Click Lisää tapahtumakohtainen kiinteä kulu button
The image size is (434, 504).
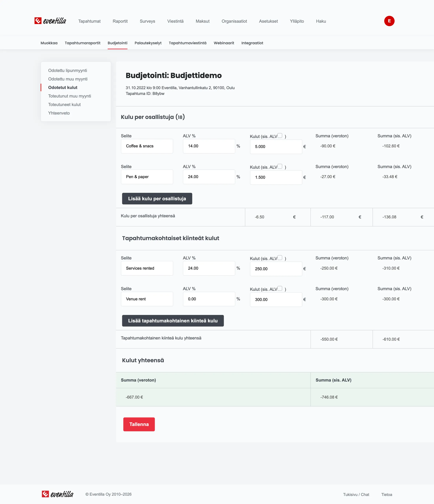pos(173,321)
